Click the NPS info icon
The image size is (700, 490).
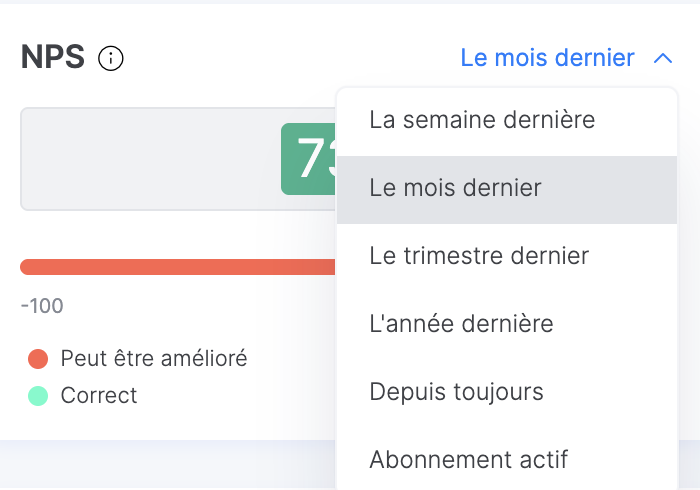[111, 58]
